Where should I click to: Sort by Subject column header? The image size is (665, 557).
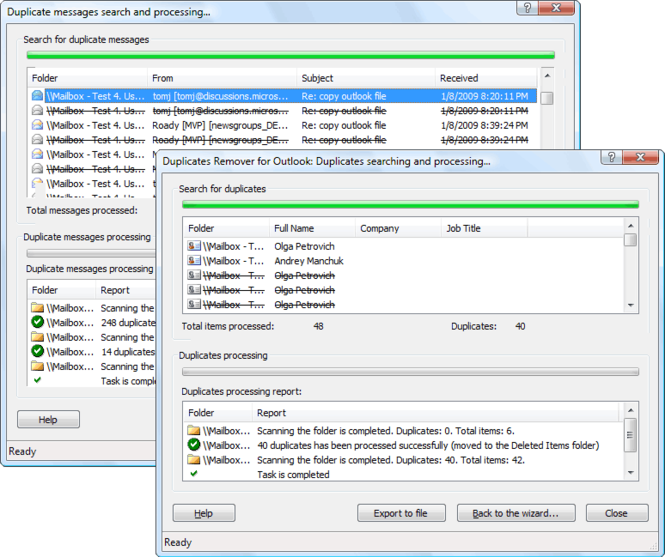point(366,78)
